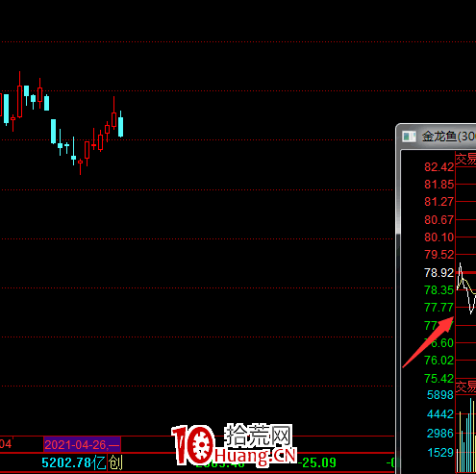The height and width of the screenshot is (474, 476).
Task: Click the 4442 volume axis label
Action: point(440,414)
